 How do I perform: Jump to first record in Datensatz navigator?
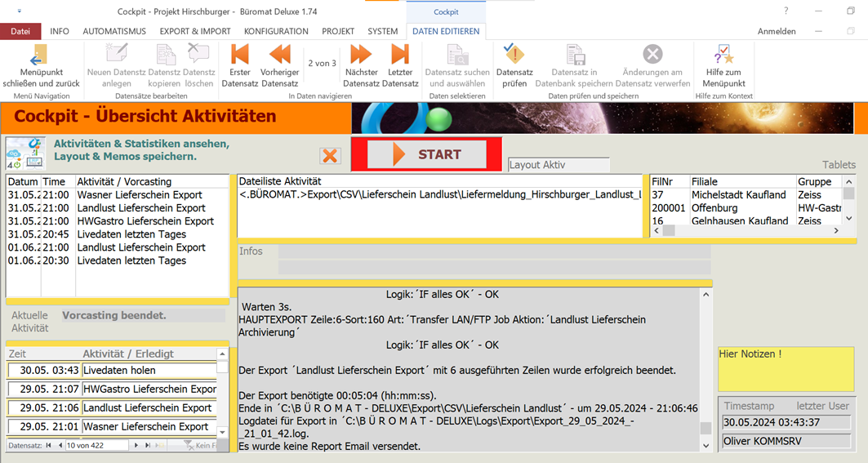tap(48, 445)
